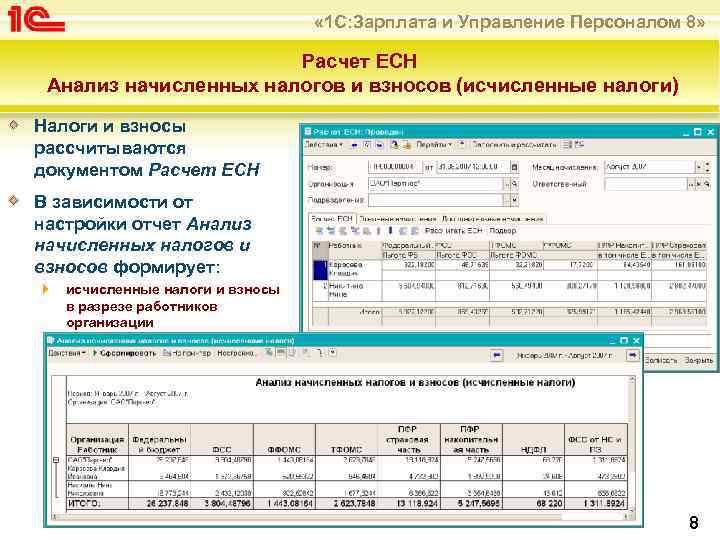Click list-settings icon left of ES icon

568,145
